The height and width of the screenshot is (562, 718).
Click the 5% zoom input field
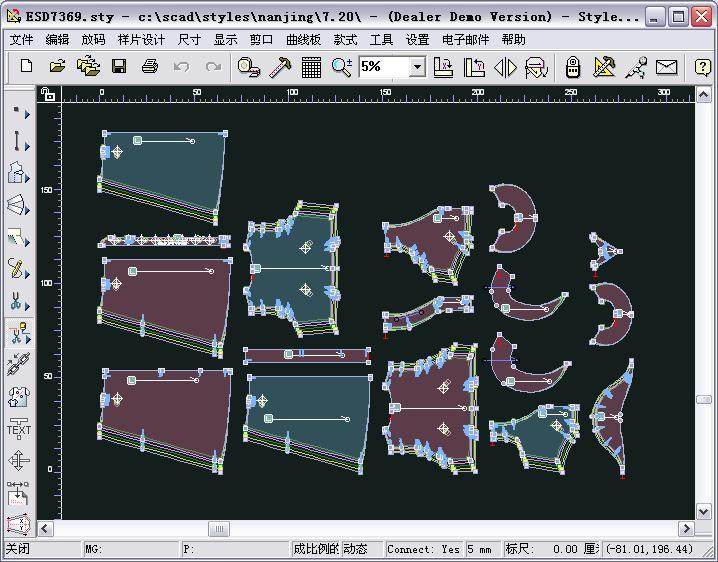384,67
